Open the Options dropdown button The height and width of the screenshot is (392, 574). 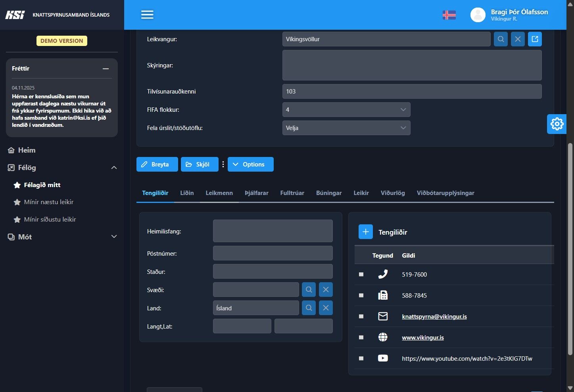[250, 164]
